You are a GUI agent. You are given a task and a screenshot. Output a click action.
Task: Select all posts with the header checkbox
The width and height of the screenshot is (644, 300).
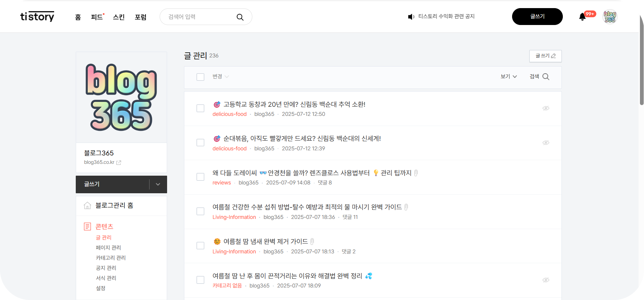pyautogui.click(x=200, y=77)
